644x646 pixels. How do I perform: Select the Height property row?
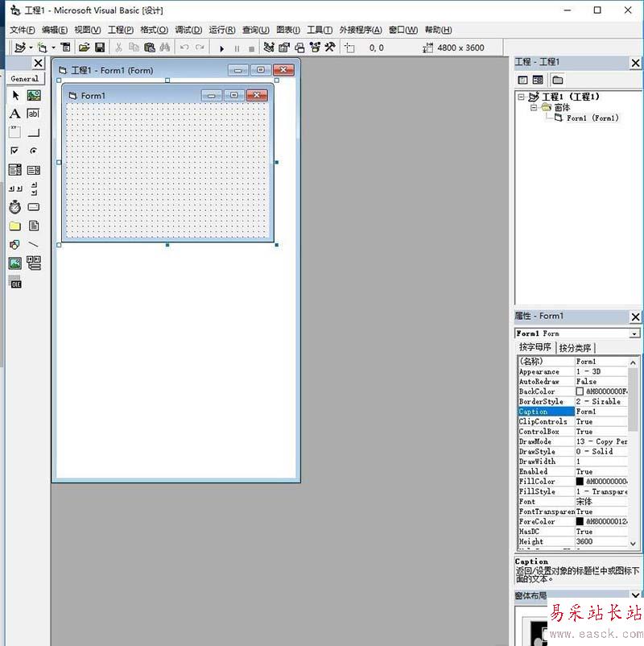[573, 542]
